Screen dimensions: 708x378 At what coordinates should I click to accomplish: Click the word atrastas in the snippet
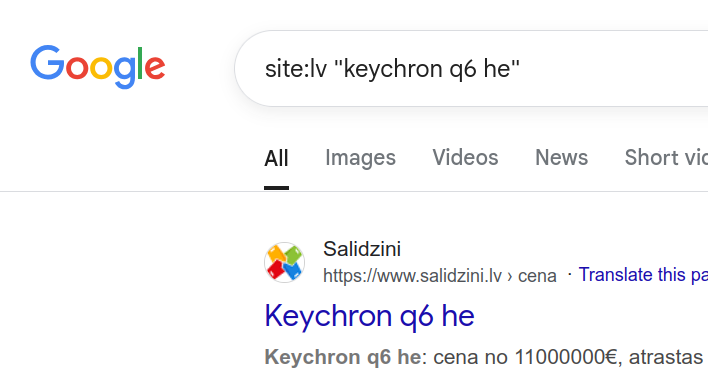[665, 358]
